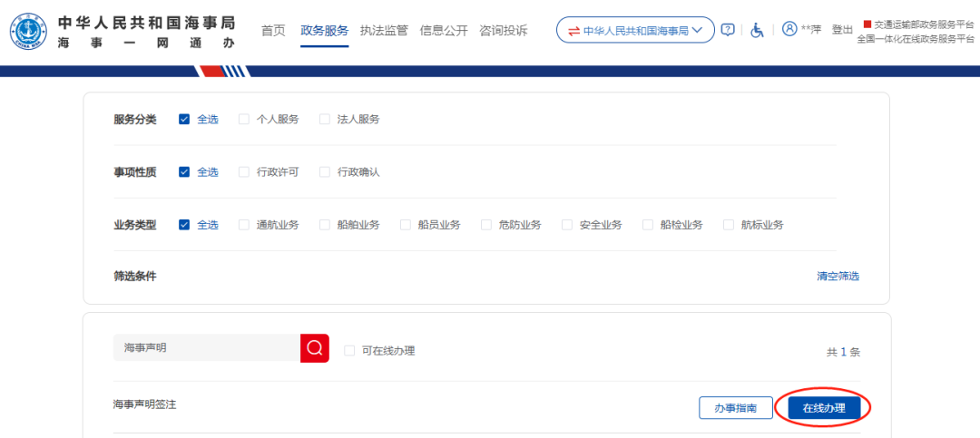Check the 通航业务 checkbox
This screenshot has height=438, width=980.
[x=244, y=225]
